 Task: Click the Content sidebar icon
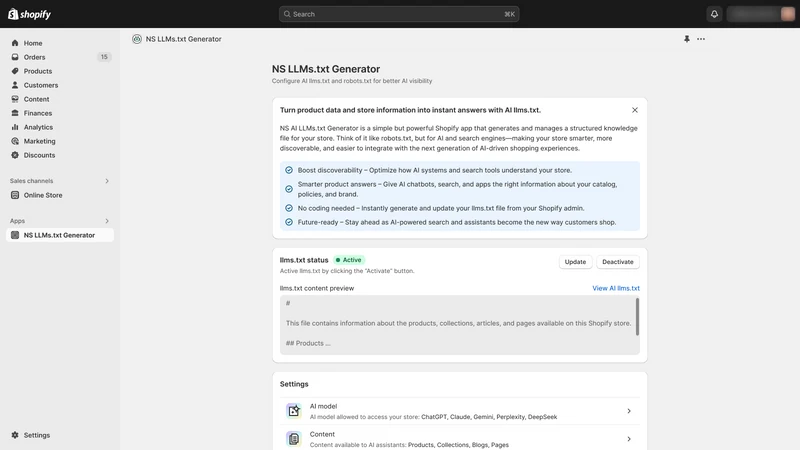[15, 99]
